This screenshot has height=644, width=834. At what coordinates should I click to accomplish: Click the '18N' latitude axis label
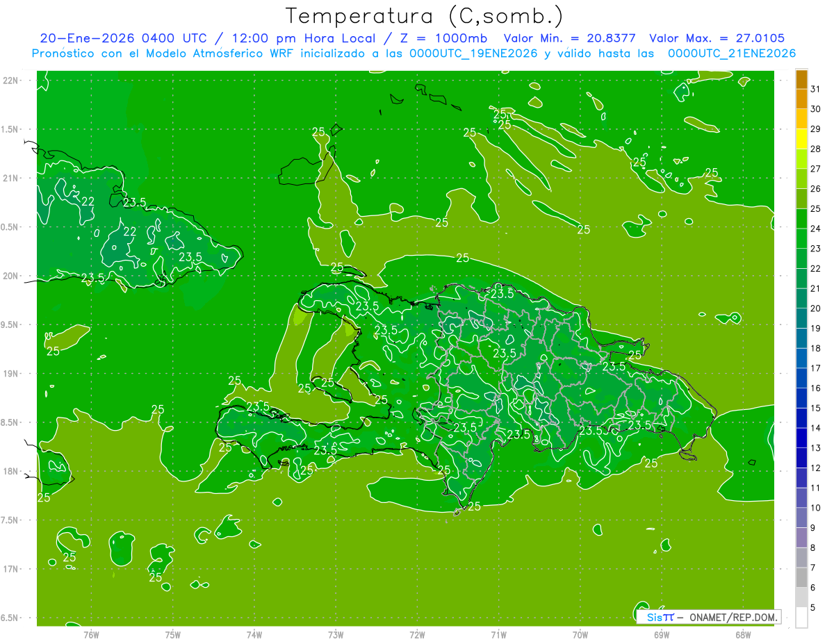tap(12, 471)
